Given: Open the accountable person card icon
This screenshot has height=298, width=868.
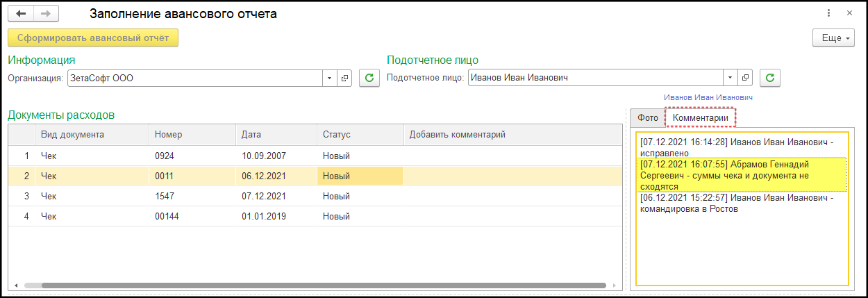Looking at the screenshot, I should coord(745,78).
